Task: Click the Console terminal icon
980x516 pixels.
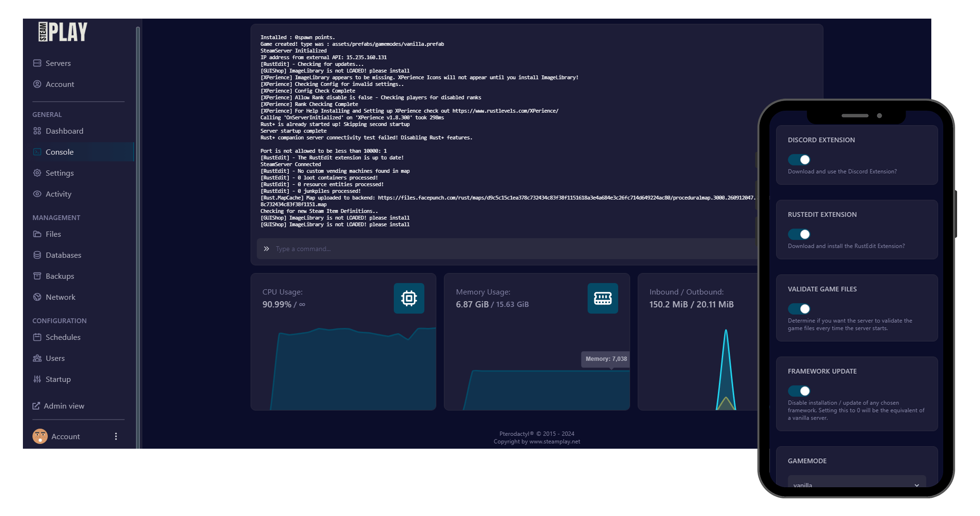Action: (x=37, y=152)
